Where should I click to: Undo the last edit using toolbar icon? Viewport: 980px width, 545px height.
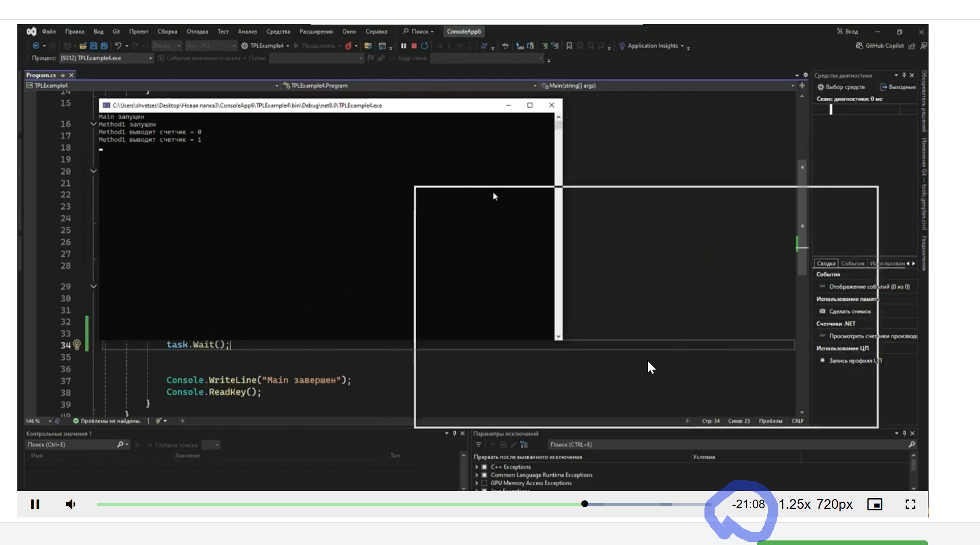tap(118, 46)
